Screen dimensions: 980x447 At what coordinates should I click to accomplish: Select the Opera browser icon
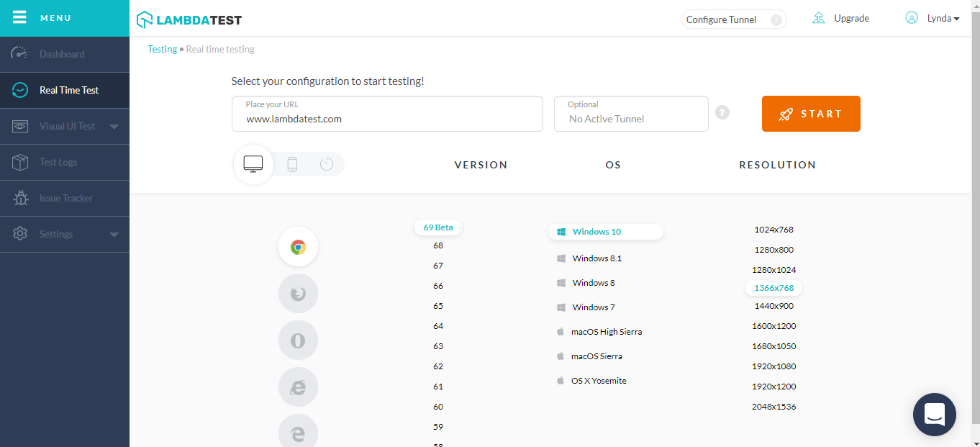(298, 340)
